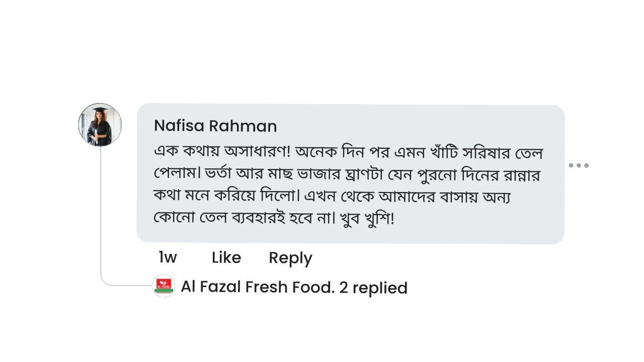The height and width of the screenshot is (362, 644).
Task: Open the Nafisa Rahman profile name link
Action: point(215,126)
